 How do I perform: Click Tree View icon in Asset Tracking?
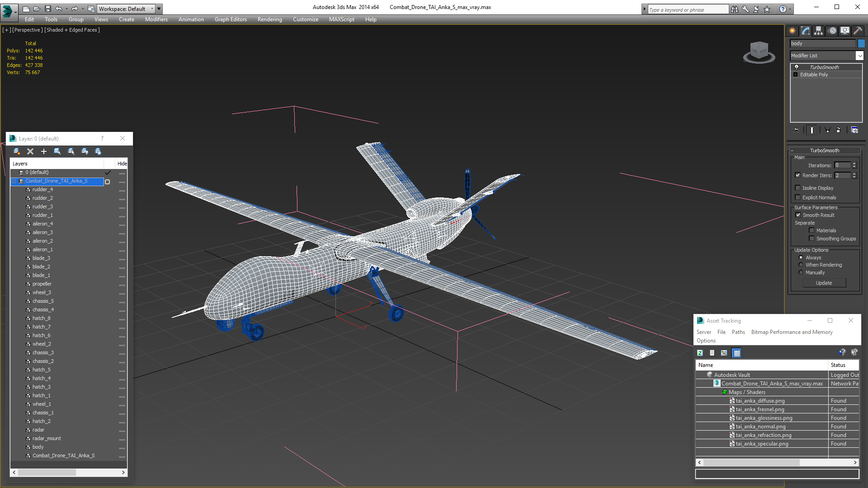point(724,353)
